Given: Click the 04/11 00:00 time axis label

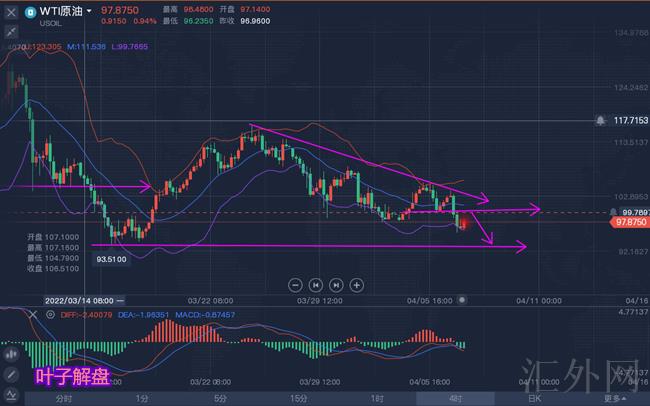Looking at the screenshot, I should coord(539,301).
